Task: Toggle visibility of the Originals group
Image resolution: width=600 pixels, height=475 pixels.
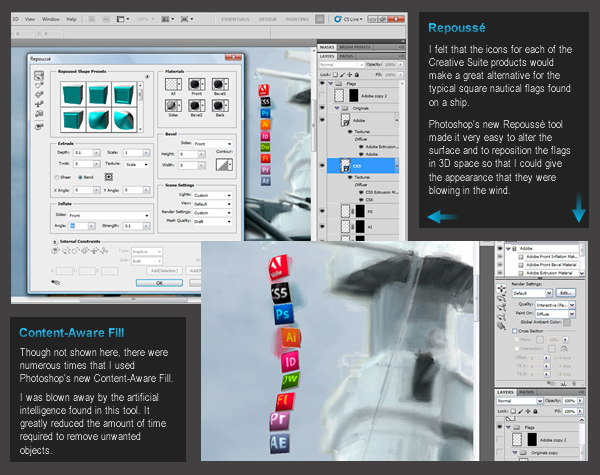Action: (x=322, y=108)
